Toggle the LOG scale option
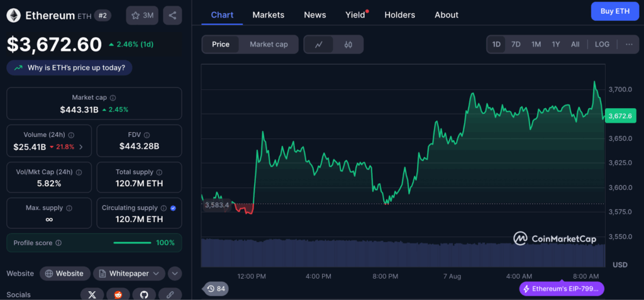Image resolution: width=644 pixels, height=300 pixels. pos(602,44)
